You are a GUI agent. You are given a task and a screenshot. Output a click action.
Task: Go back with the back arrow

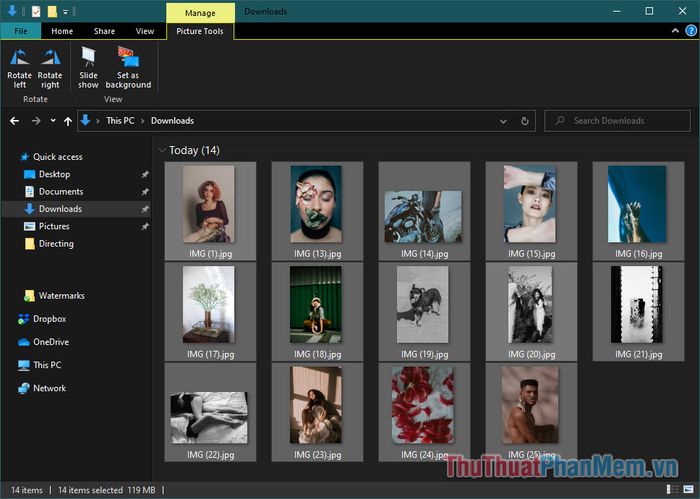[x=15, y=121]
